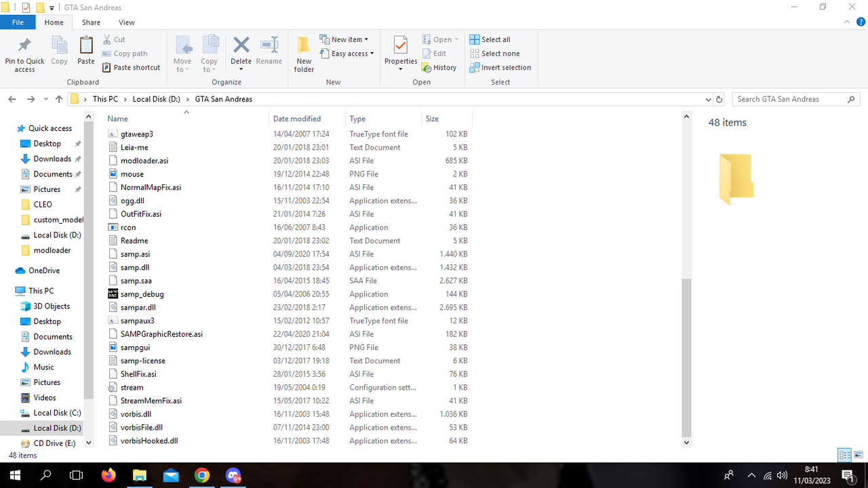
Task: Click Local Disk (D:) in the address bar
Action: tap(157, 99)
